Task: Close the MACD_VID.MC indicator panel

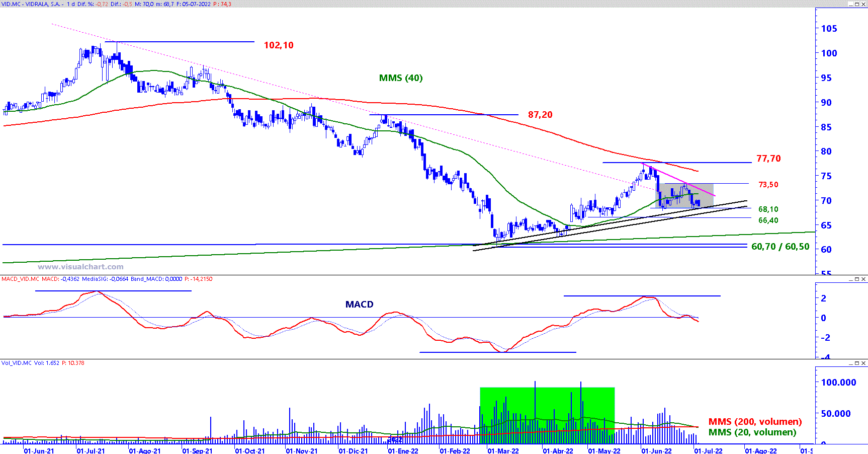Action: [863, 279]
